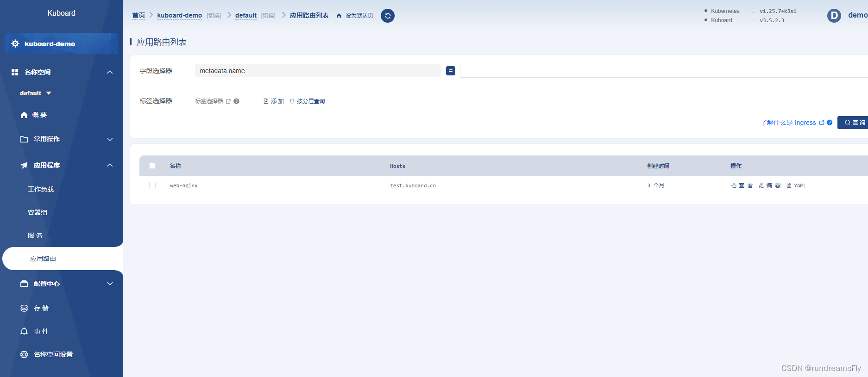868x377 pixels.
Task: Click the help question mark beside 标签选择器
Action: [236, 101]
